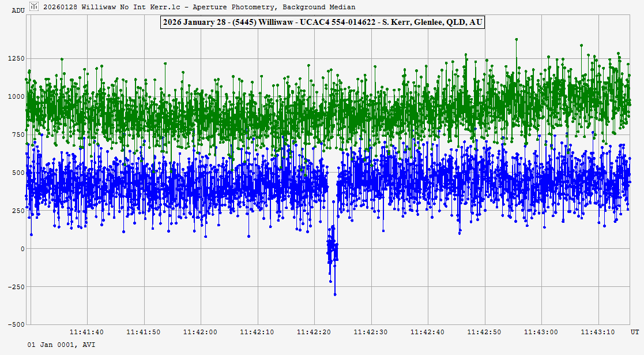Click the 11:43:10 time tick label
The height and width of the screenshot is (355, 644).
(599, 332)
